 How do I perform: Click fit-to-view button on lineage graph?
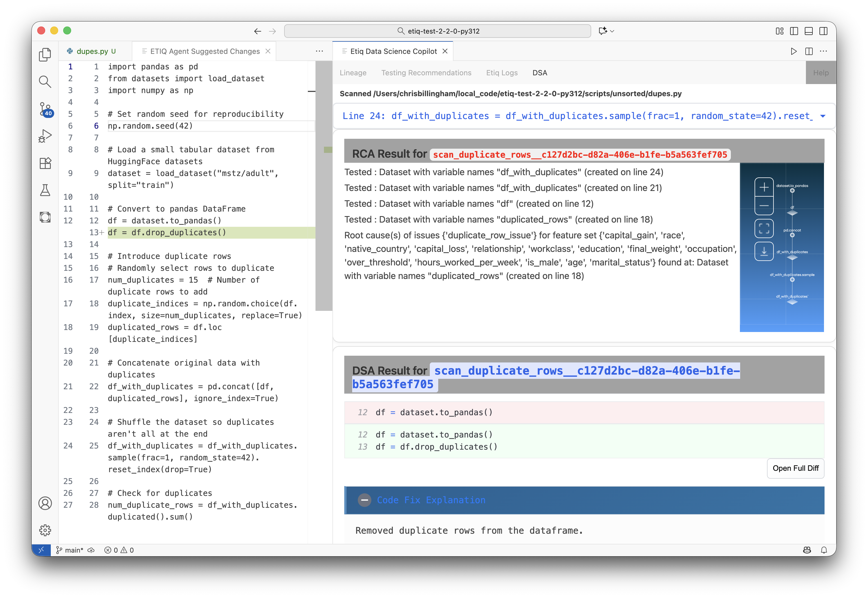point(764,228)
